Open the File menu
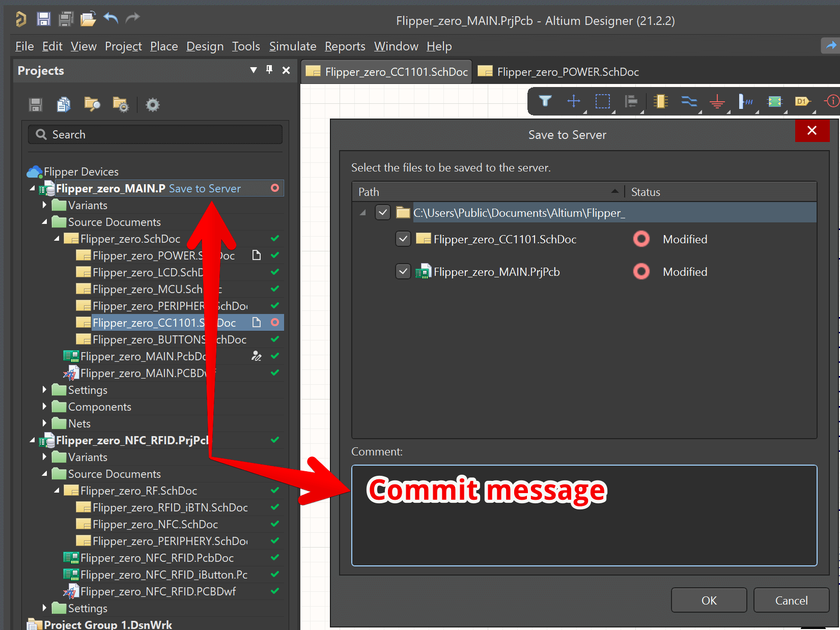Viewport: 840px width, 630px height. point(24,46)
